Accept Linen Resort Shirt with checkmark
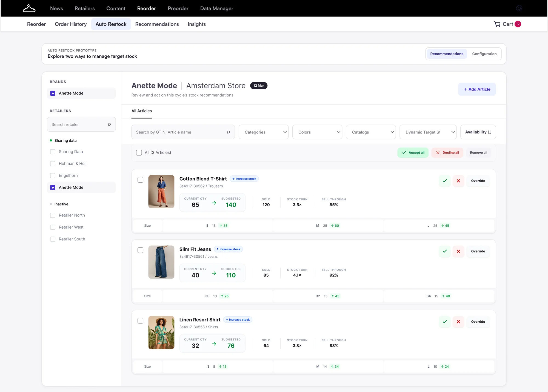 [x=445, y=322]
